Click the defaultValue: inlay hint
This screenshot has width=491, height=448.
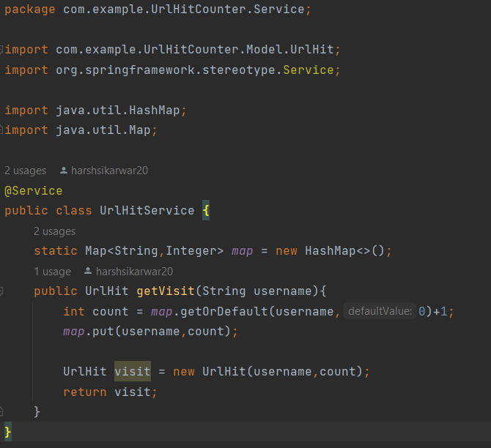coord(380,311)
